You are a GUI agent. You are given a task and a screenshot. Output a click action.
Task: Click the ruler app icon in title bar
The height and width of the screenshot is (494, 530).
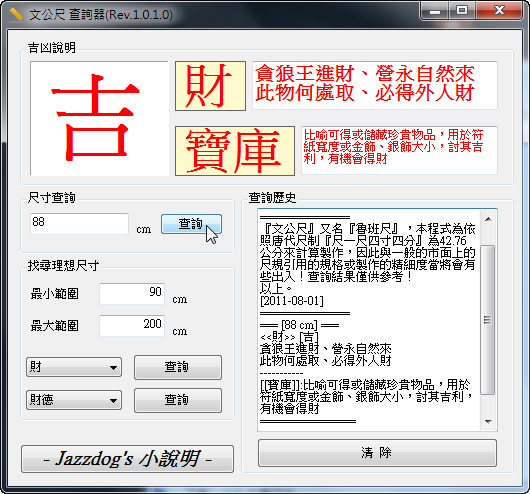pyautogui.click(x=16, y=14)
